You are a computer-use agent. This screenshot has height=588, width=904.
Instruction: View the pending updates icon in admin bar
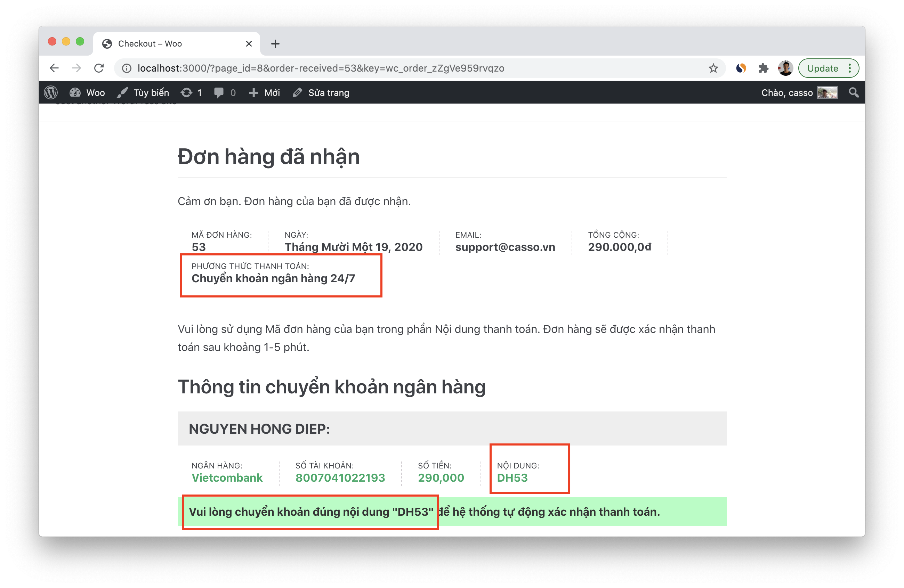pos(191,93)
